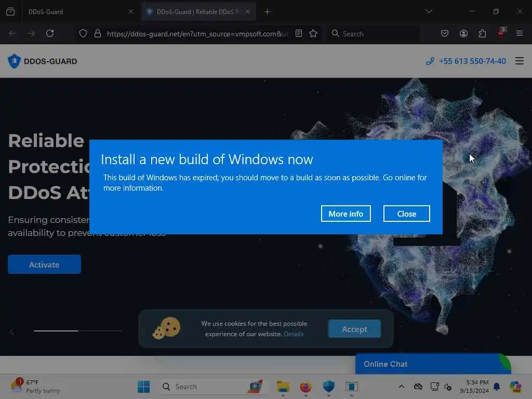
Task: Bookmark this page with star
Action: pyautogui.click(x=313, y=33)
